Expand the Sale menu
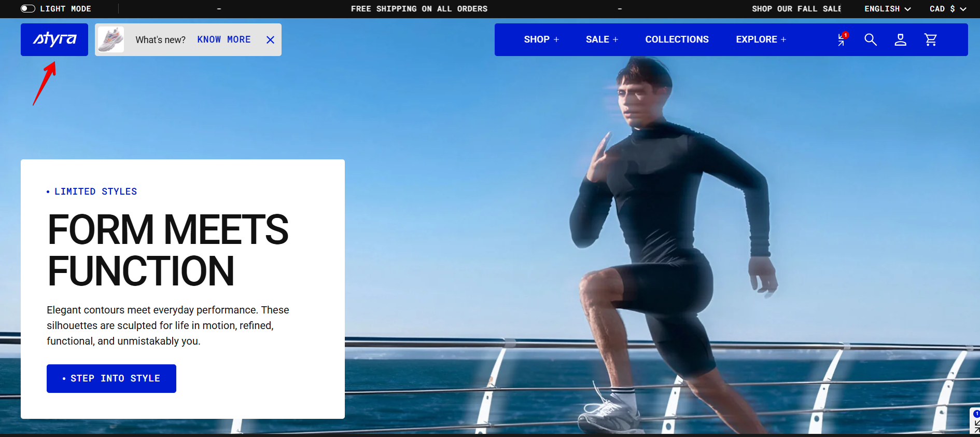Screen dimensions: 980x437 (602, 39)
